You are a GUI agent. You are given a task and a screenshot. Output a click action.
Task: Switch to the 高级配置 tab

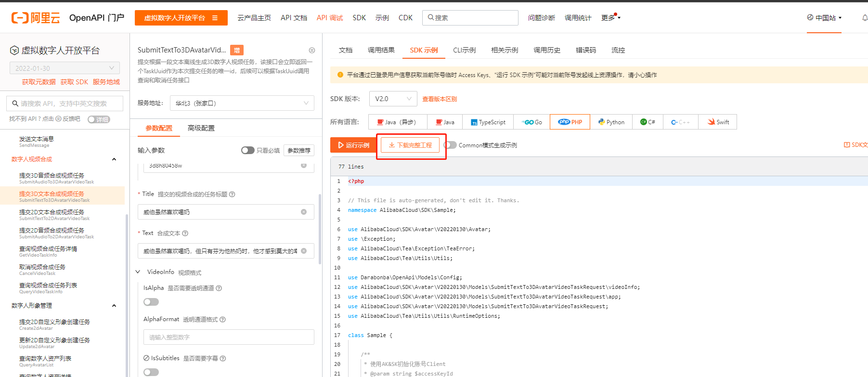coord(201,128)
